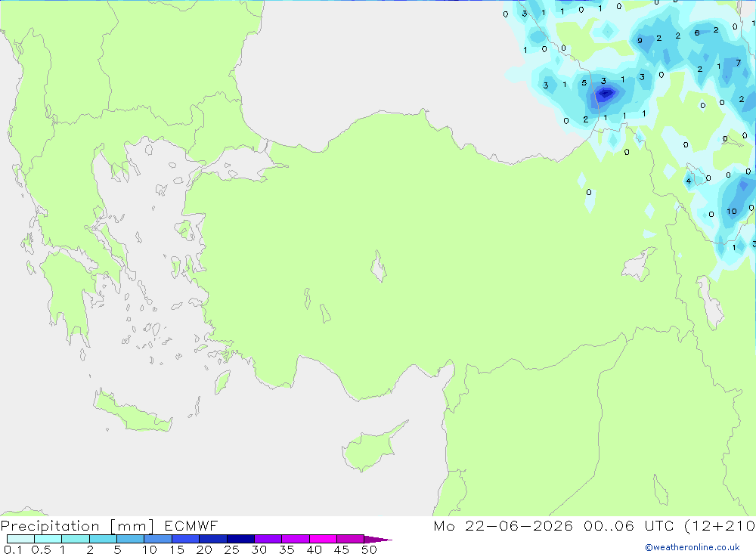Click the '7' precipitation value on the map
This screenshot has width=756, height=554.
[738, 63]
